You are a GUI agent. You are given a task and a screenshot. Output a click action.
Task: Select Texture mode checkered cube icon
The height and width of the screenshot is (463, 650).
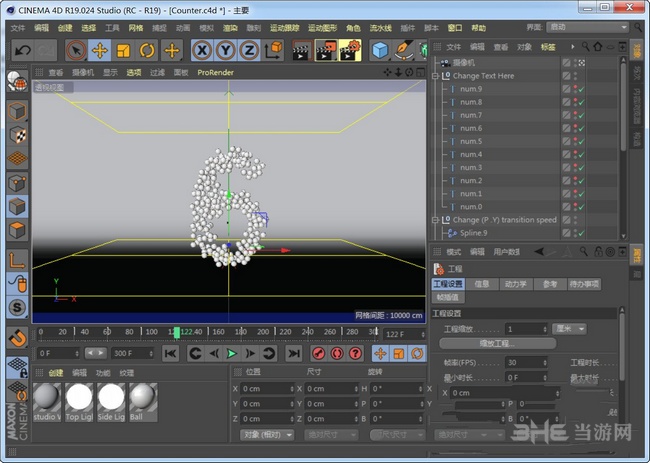coord(17,135)
